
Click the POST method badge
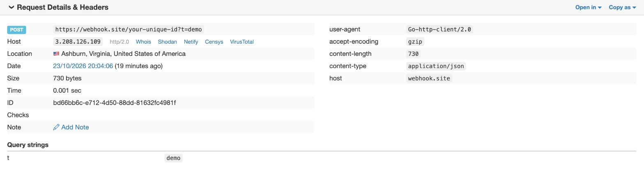click(16, 30)
